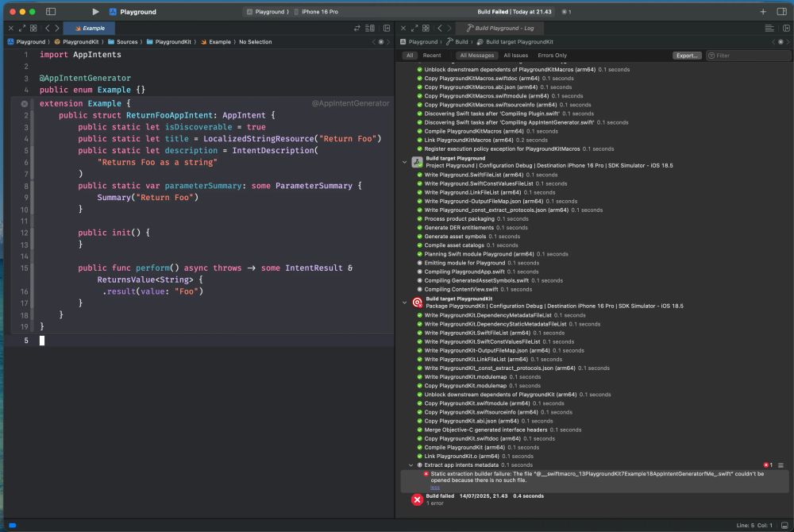
Task: Show Recent build steps filter
Action: click(x=432, y=56)
